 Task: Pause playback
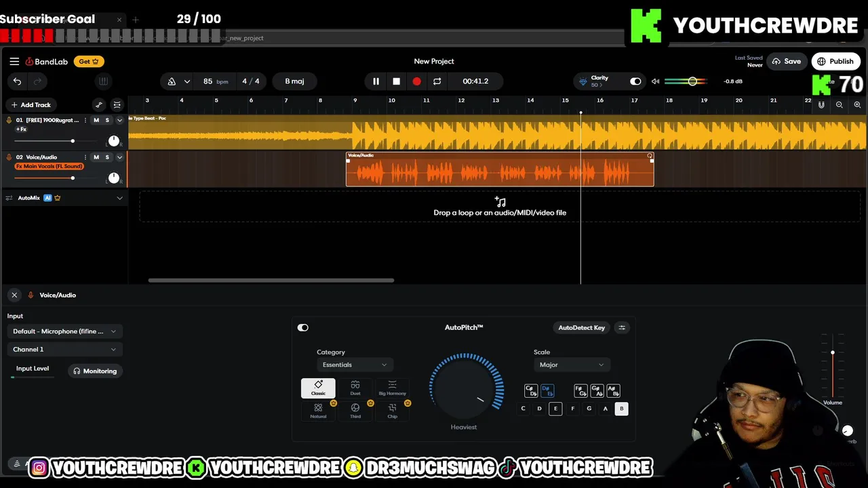pyautogui.click(x=376, y=81)
